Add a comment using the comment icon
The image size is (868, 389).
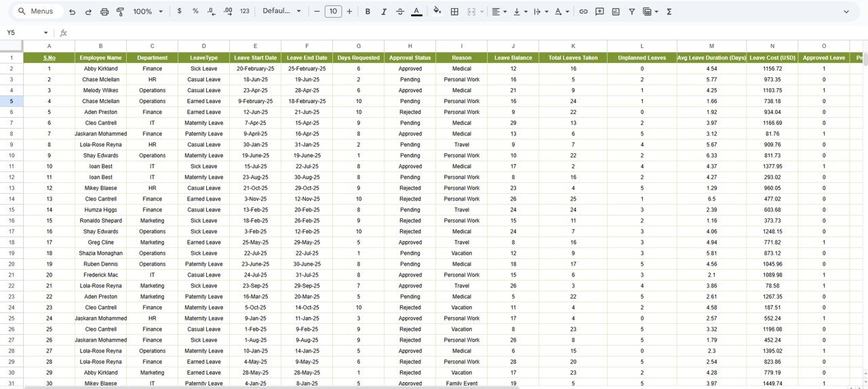(599, 12)
